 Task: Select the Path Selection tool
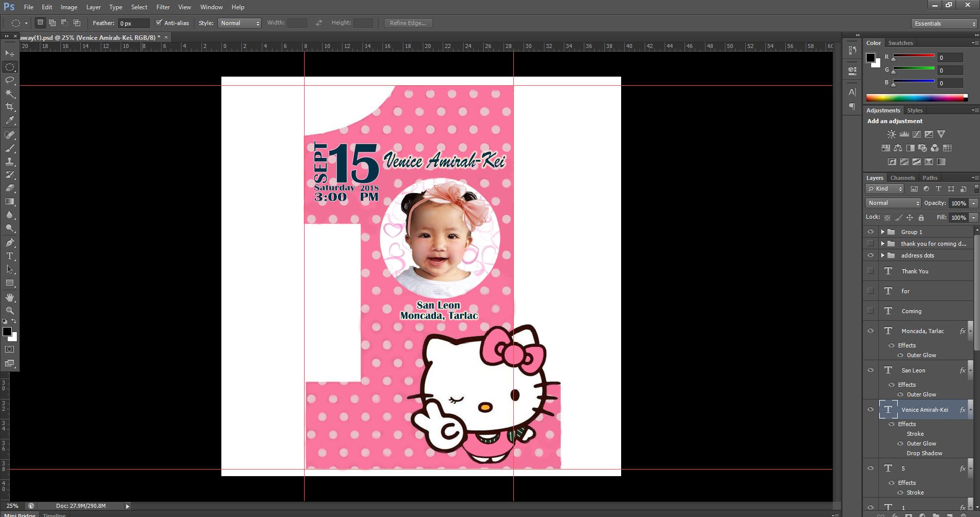(x=10, y=269)
